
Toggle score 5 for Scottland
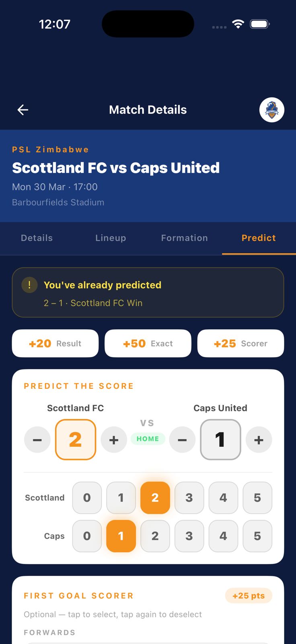coord(257,498)
